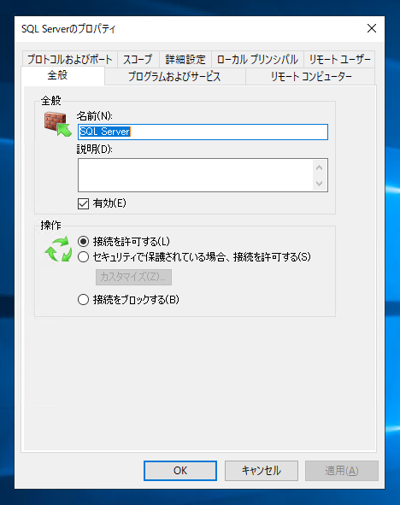Click the カスタマイズ(Z)... button
Screen dimensions: 400x505
134,277
